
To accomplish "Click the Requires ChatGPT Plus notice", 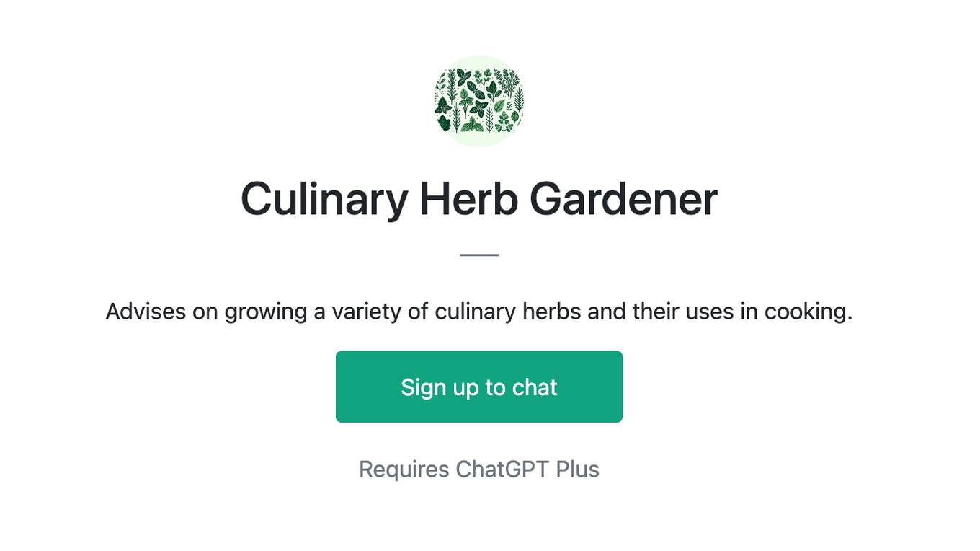I will (x=479, y=470).
